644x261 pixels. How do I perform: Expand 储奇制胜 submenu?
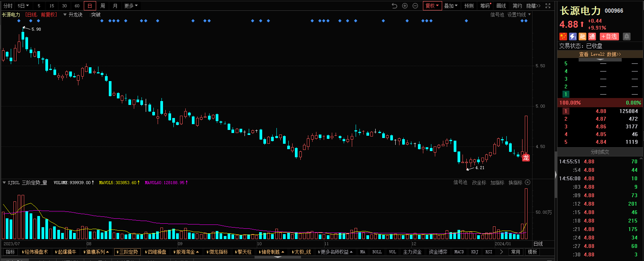click(272, 252)
